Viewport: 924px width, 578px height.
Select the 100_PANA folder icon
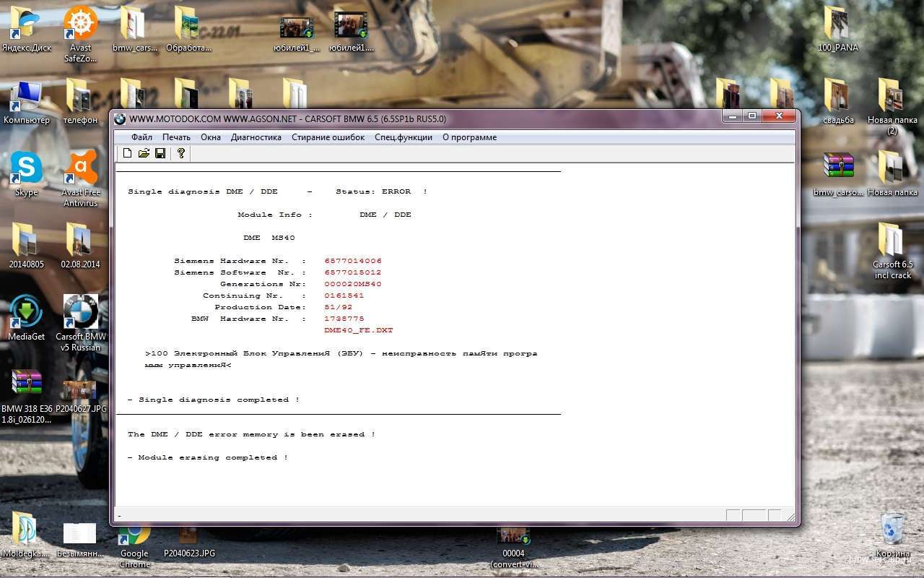coord(838,30)
